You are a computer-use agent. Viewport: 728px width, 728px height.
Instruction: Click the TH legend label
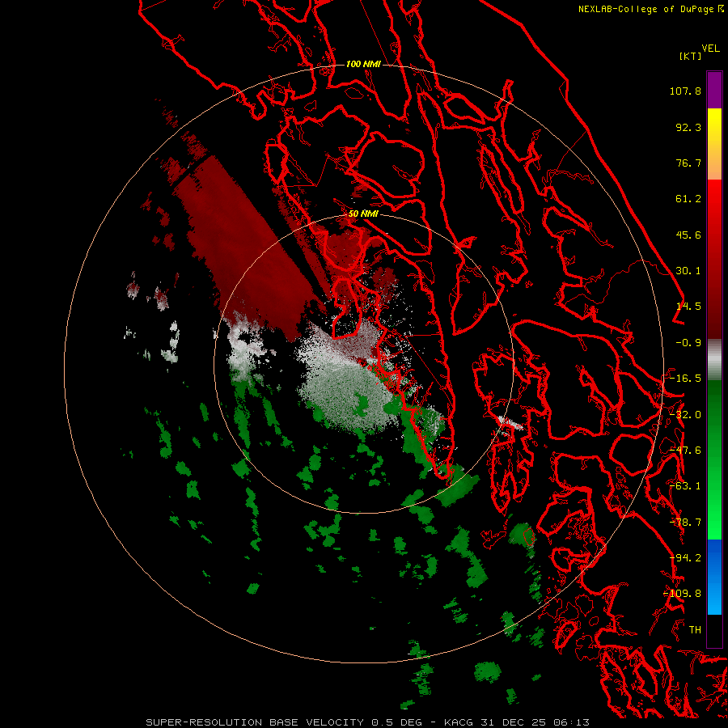click(695, 630)
